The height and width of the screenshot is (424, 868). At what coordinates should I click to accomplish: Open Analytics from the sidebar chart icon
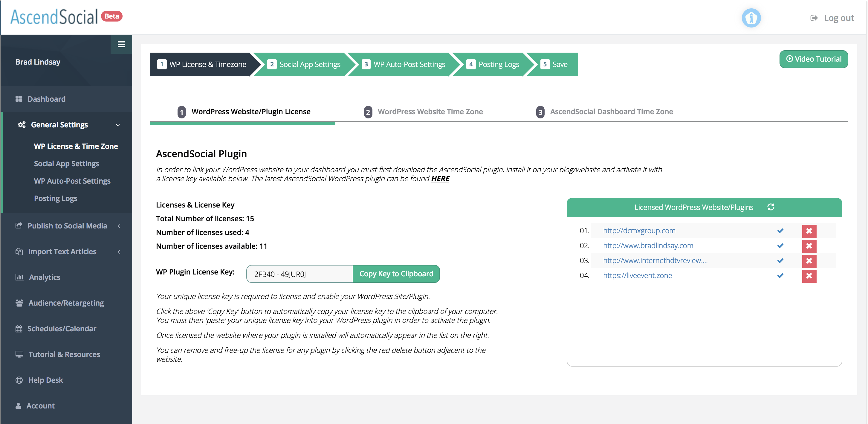coord(19,277)
